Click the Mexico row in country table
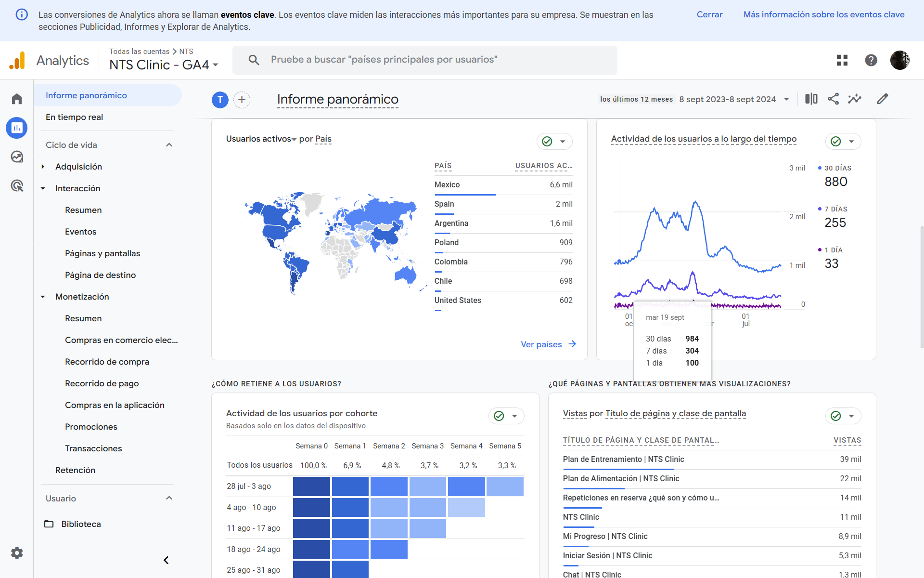Image resolution: width=924 pixels, height=578 pixels. pos(503,185)
